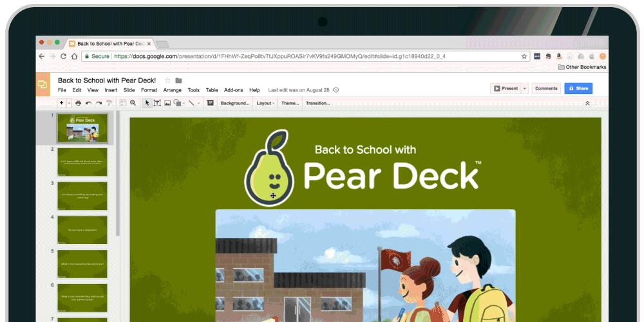Viewport: 644px width, 322px height.
Task: Select the zoom magnifier tool
Action: tap(133, 103)
